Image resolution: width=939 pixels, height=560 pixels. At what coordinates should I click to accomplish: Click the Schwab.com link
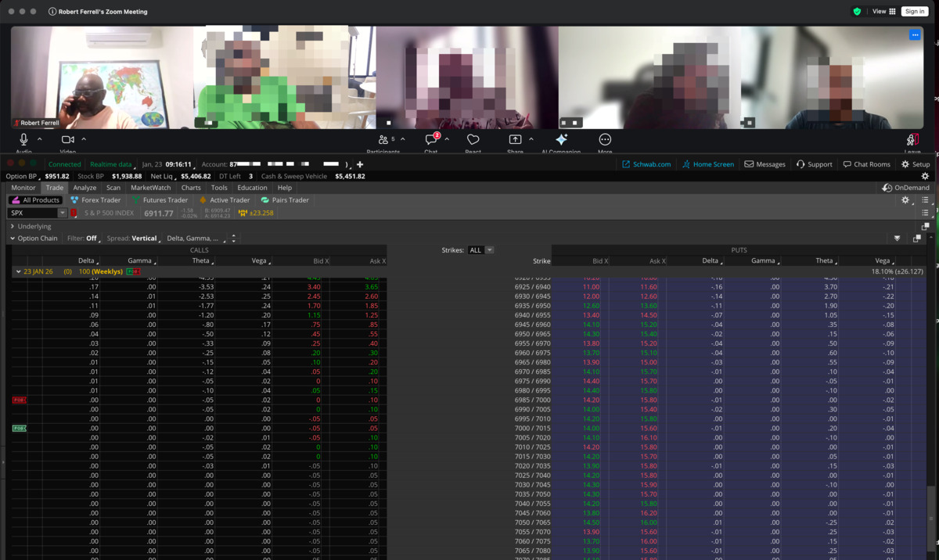click(x=646, y=164)
